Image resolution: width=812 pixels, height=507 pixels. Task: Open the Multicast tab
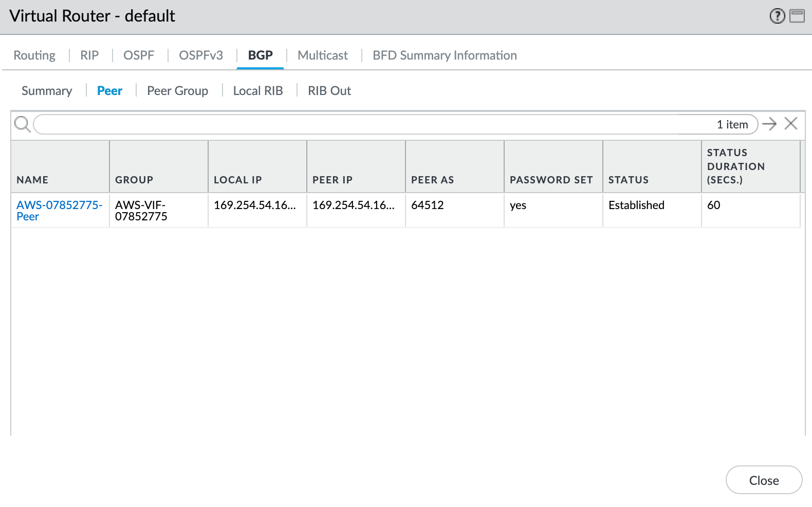click(x=323, y=55)
